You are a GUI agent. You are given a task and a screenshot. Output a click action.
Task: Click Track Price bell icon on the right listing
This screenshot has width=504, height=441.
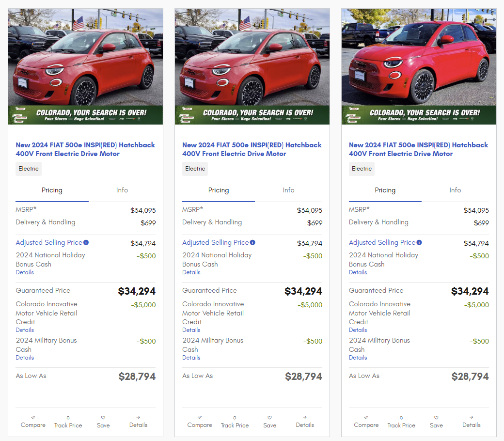(401, 417)
